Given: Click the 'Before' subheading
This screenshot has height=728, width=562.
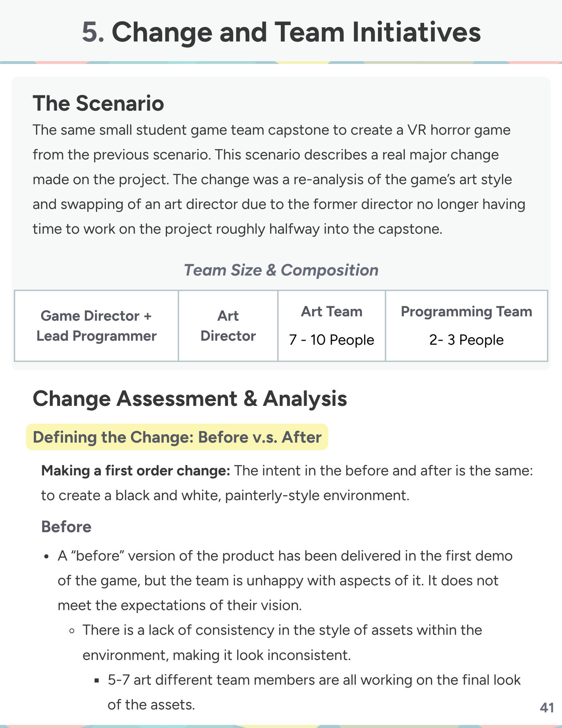Looking at the screenshot, I should (66, 527).
